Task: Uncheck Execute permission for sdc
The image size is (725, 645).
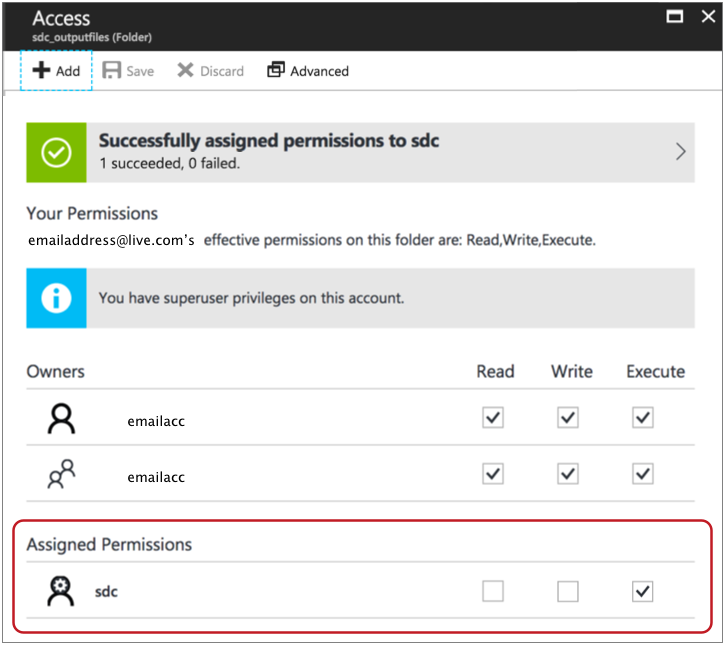Action: (643, 592)
